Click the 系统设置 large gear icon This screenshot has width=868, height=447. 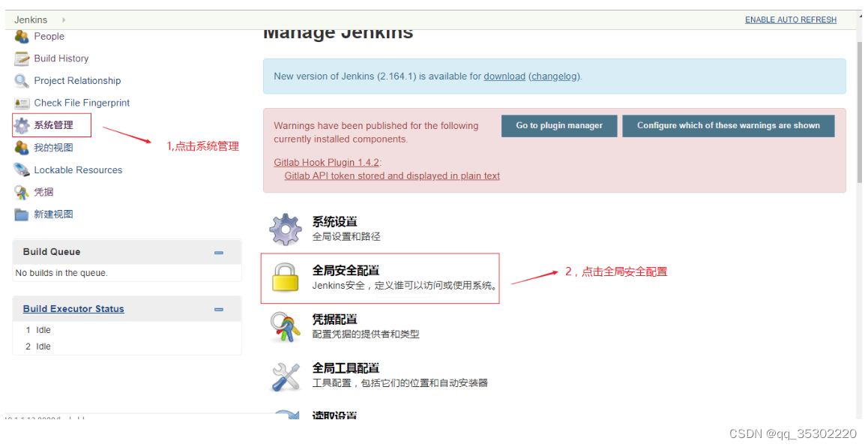click(x=285, y=229)
